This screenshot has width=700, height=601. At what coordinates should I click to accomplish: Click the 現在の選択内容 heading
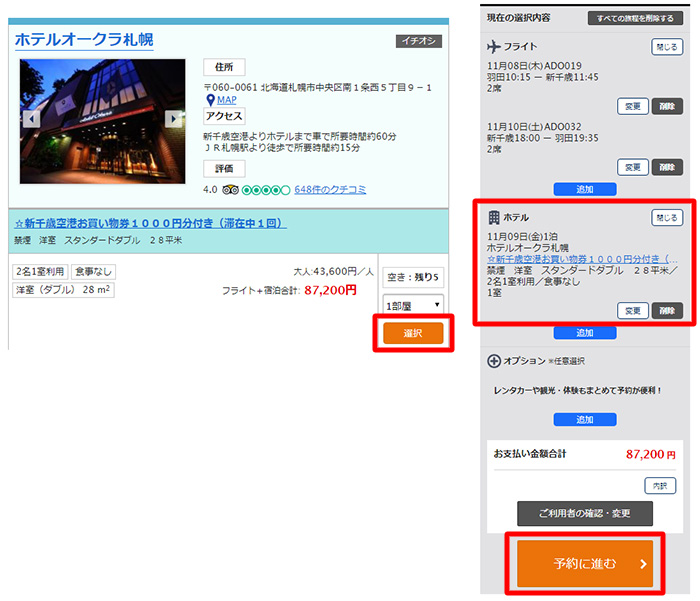coord(518,18)
